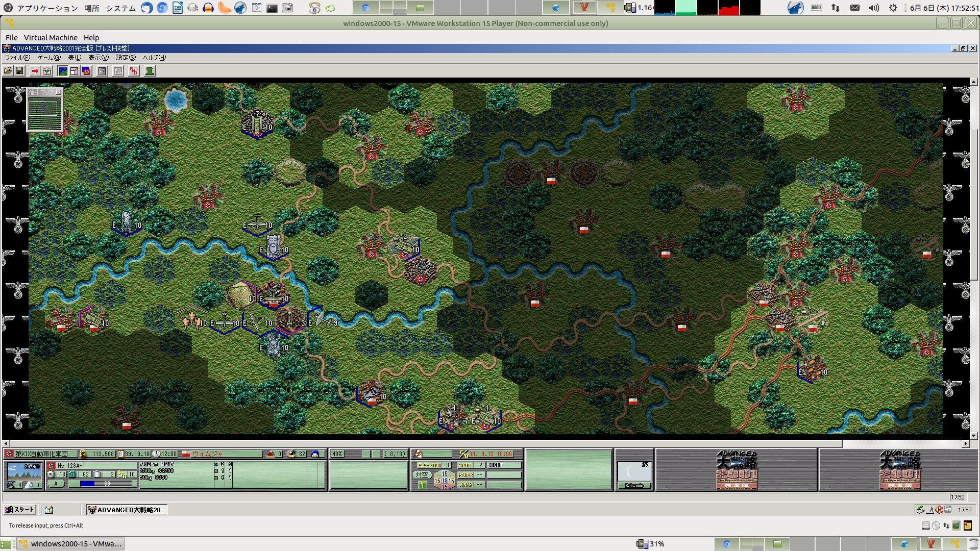This screenshot has width=980, height=551.
Task: Click the red E/N/D toolbar icon
Action: [x=134, y=71]
